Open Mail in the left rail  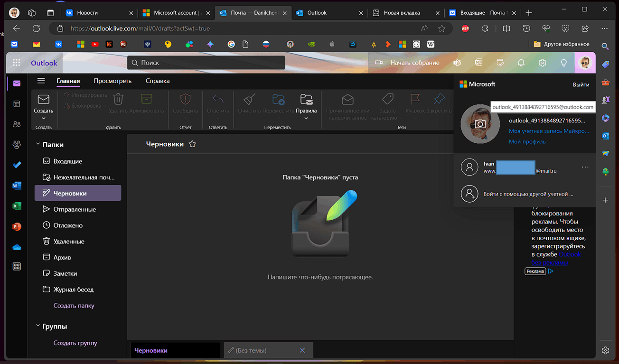17,84
